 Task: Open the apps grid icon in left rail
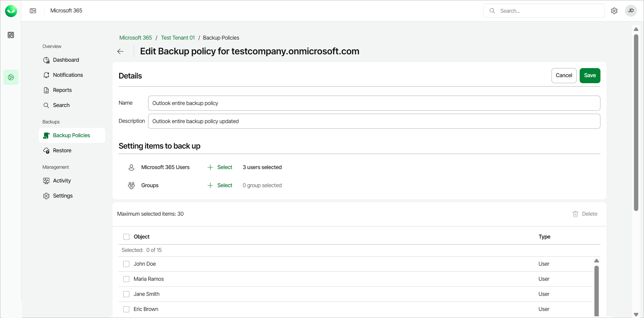11,35
